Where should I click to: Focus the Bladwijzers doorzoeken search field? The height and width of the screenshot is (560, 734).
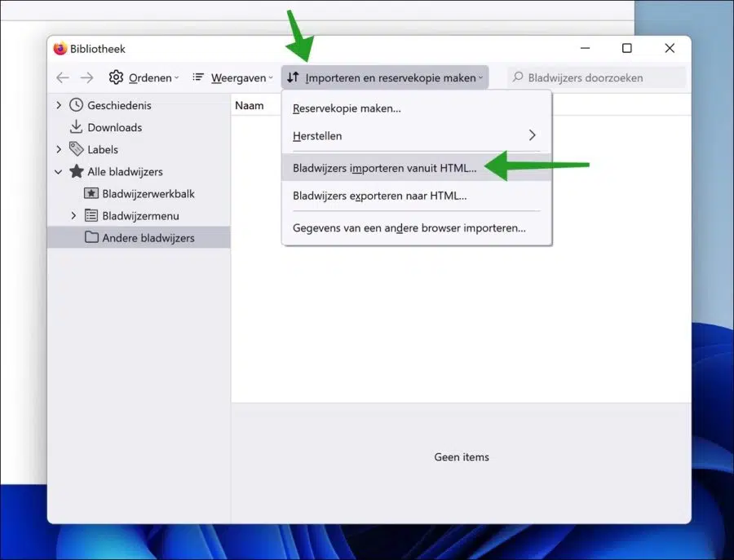pos(597,77)
